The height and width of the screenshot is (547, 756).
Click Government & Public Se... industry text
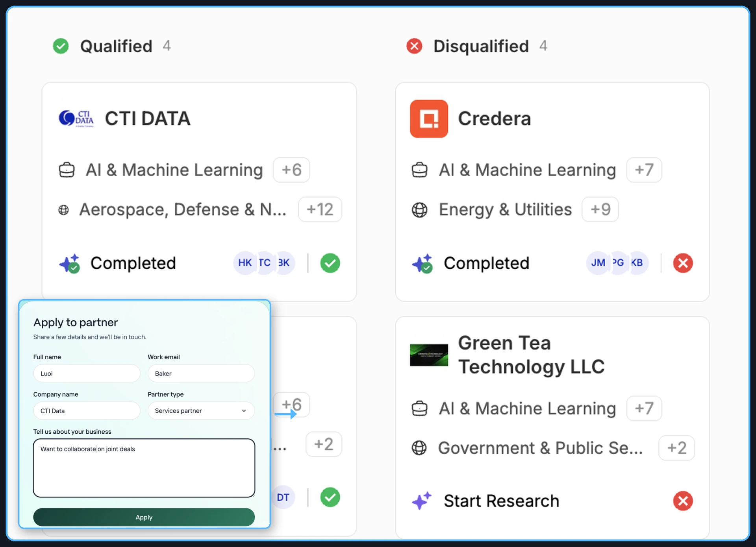(x=540, y=448)
